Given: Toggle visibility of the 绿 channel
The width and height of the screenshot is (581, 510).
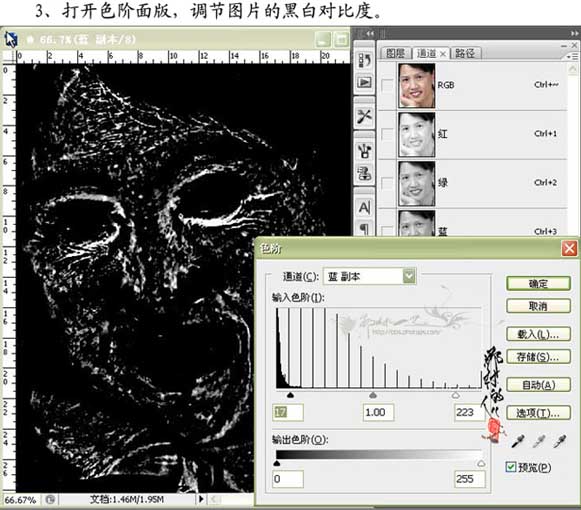Looking at the screenshot, I should pyautogui.click(x=387, y=183).
